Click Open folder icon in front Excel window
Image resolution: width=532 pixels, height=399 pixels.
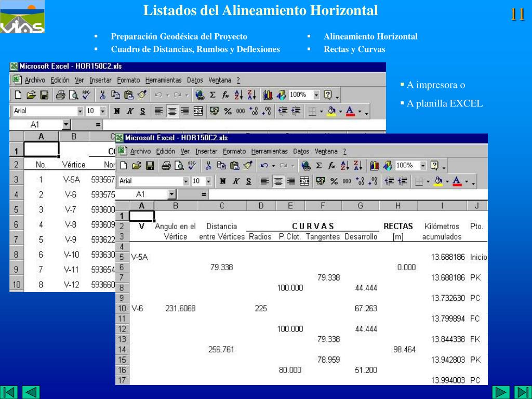click(137, 166)
